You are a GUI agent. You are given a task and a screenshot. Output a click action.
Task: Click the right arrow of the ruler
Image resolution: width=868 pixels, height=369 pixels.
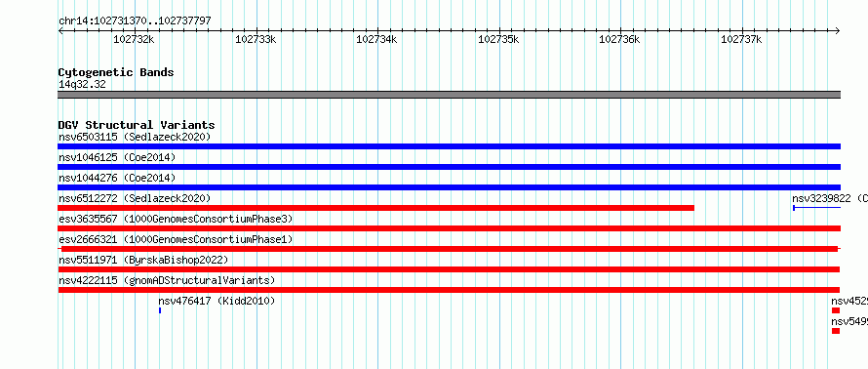tap(838, 30)
